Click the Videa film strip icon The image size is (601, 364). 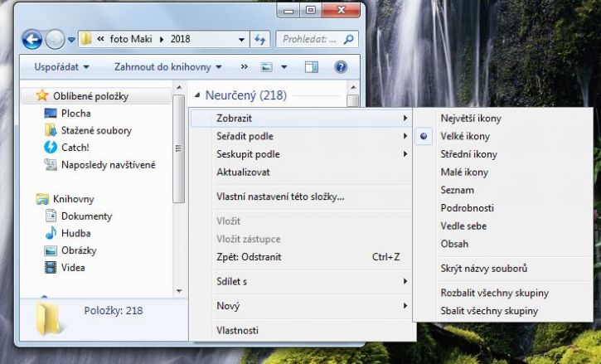click(x=51, y=267)
